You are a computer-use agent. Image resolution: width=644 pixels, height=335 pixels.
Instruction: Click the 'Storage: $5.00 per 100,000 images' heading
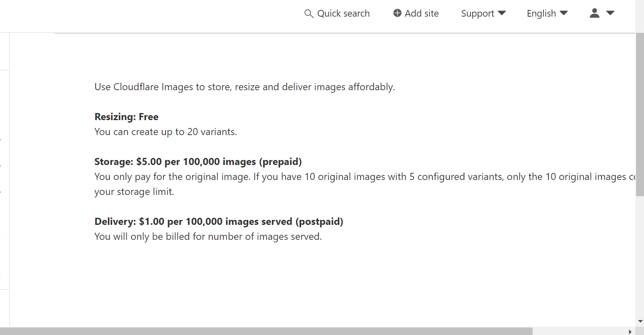pyautogui.click(x=198, y=162)
